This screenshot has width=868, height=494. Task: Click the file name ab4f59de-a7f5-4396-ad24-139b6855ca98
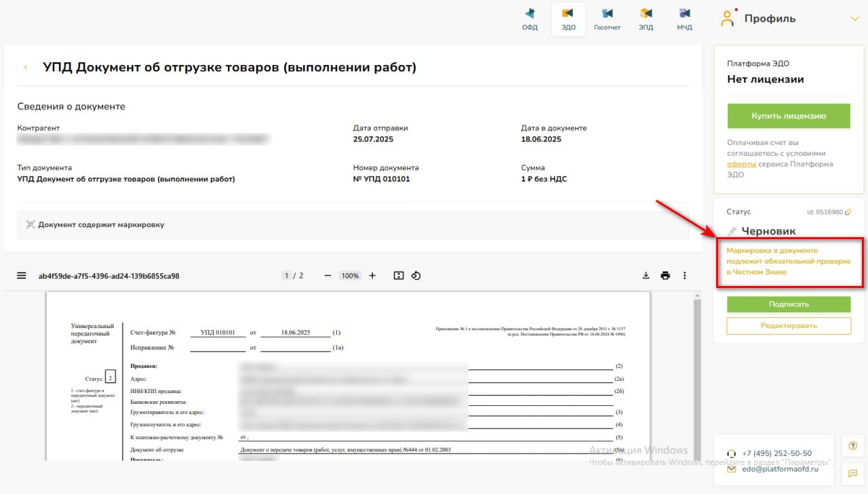[x=108, y=276]
